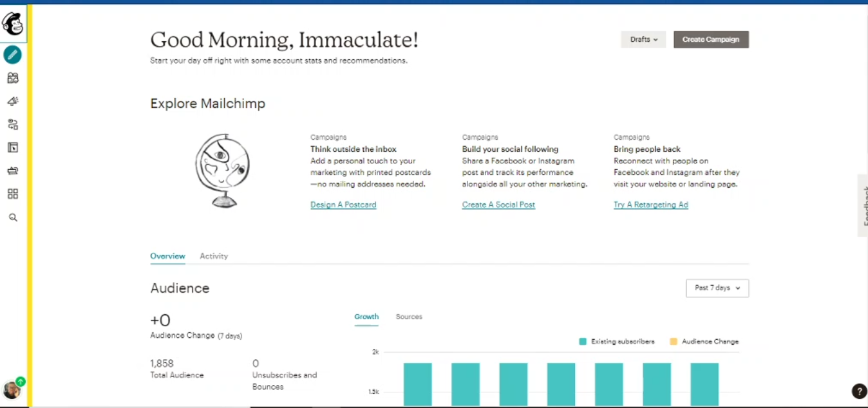Click the Design A Postcard link
Viewport: 868px width, 408px height.
(343, 205)
